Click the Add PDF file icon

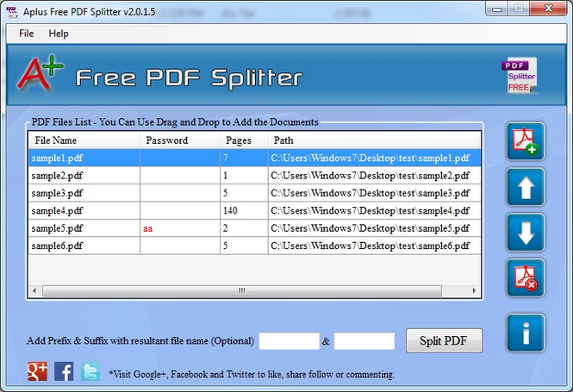[x=526, y=142]
